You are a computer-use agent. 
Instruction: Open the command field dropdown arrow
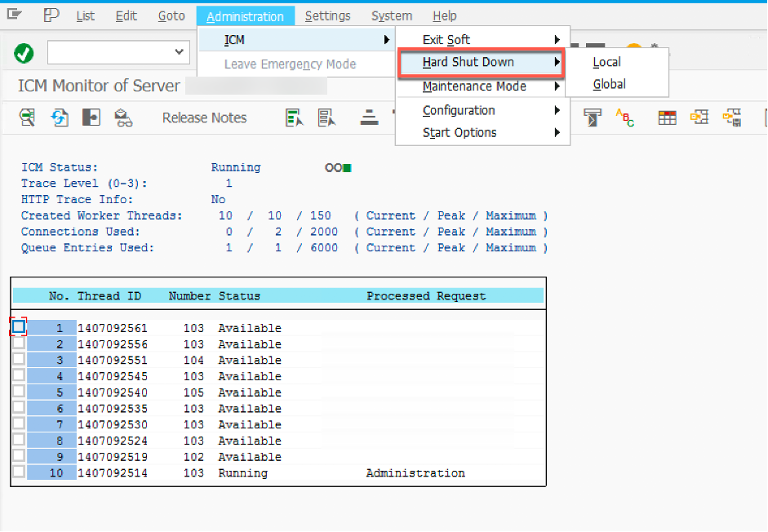pyautogui.click(x=180, y=51)
